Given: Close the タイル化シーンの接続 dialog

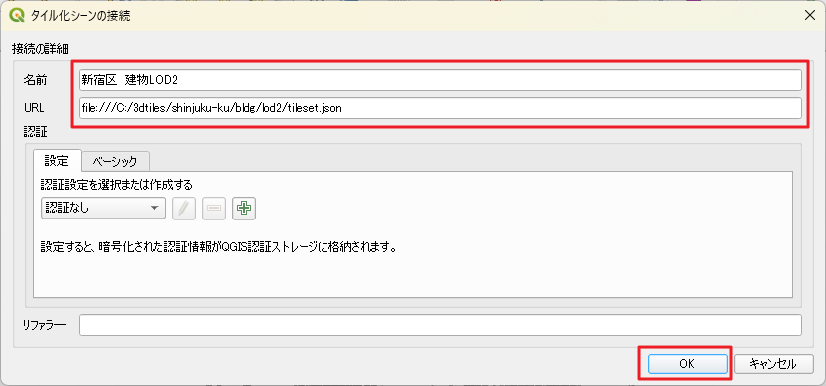Looking at the screenshot, I should pos(810,15).
